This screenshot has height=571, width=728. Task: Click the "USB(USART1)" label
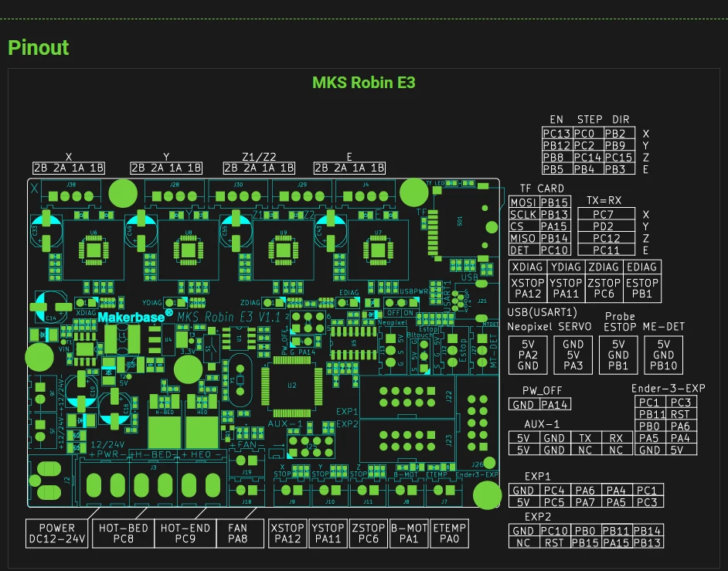point(542,312)
